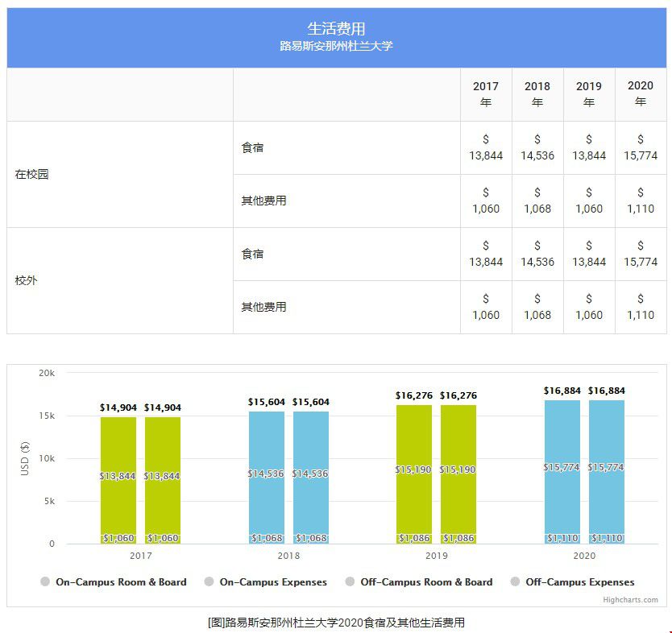Click 校外 其他费用 2019 cell $1,060
Viewport: 672px width, 633px height.
coord(589,307)
